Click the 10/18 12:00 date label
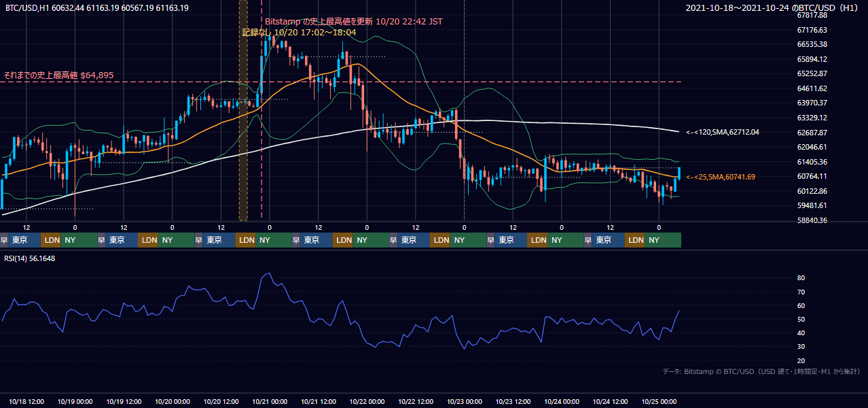 point(26,402)
